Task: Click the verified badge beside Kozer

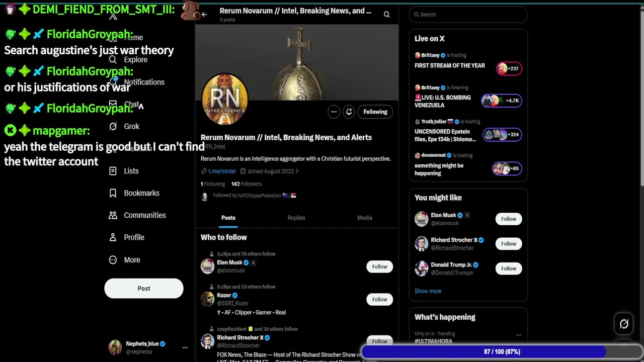Action: (235, 295)
